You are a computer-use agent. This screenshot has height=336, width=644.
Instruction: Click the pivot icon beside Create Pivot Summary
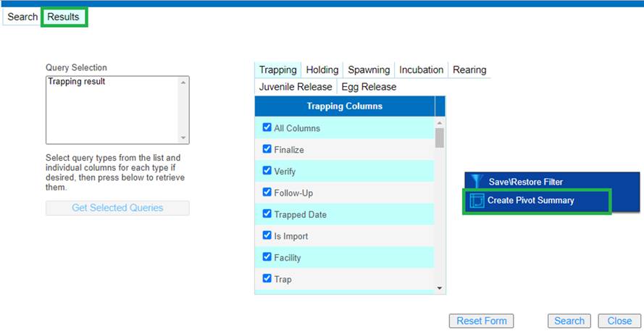tap(477, 201)
